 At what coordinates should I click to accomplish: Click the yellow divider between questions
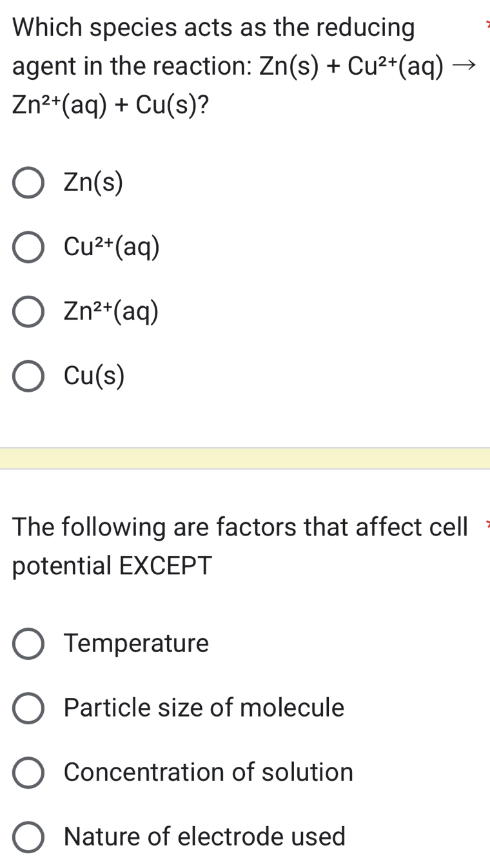(245, 457)
